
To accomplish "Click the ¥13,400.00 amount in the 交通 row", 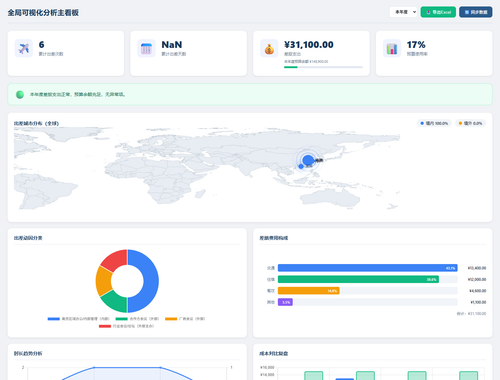I will (x=477, y=268).
